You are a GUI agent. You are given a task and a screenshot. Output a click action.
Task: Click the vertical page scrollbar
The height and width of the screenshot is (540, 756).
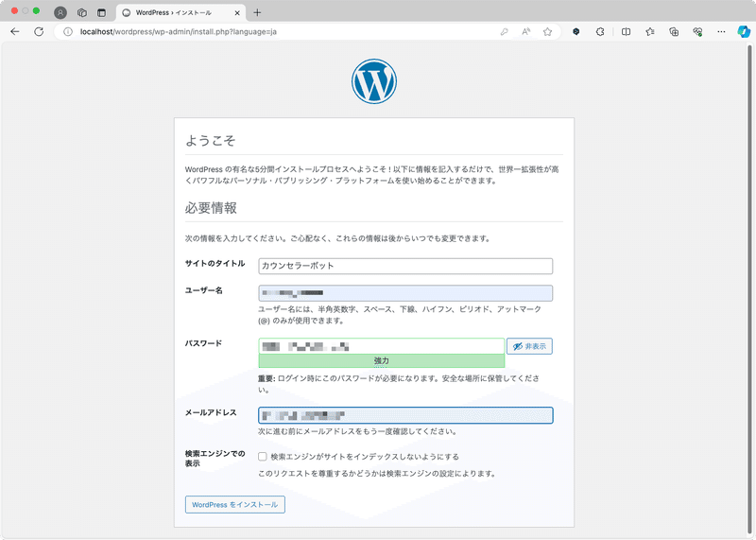(x=749, y=289)
